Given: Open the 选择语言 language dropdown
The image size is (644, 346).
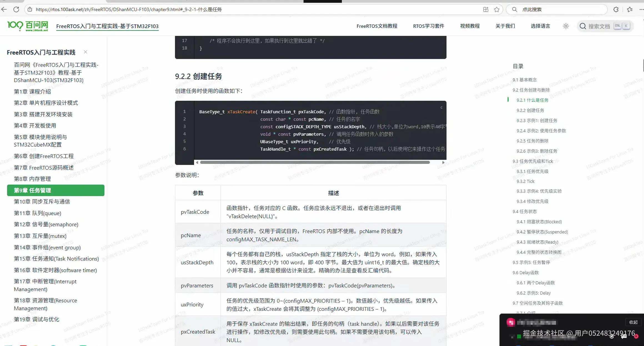Looking at the screenshot, I should point(540,26).
